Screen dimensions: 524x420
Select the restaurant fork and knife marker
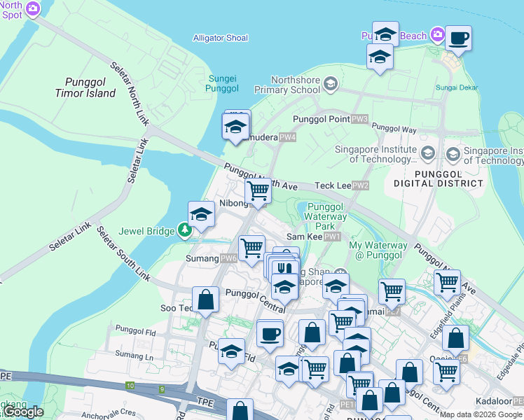click(285, 269)
